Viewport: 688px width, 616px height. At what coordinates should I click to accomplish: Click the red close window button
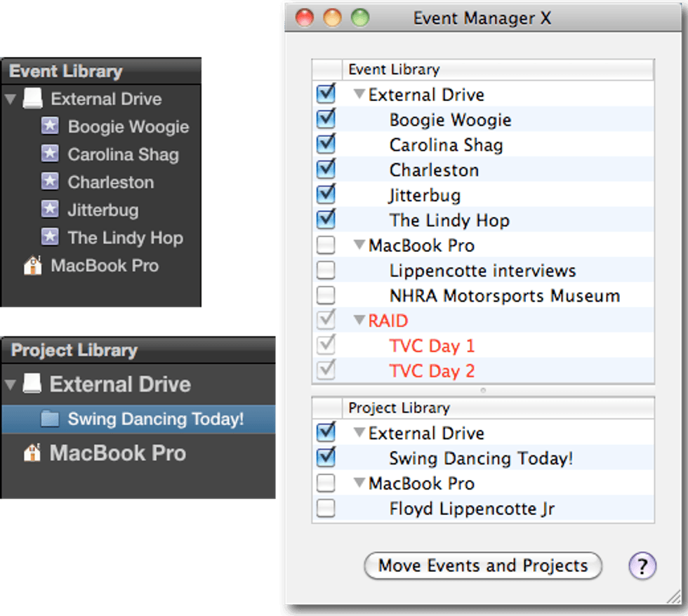305,18
